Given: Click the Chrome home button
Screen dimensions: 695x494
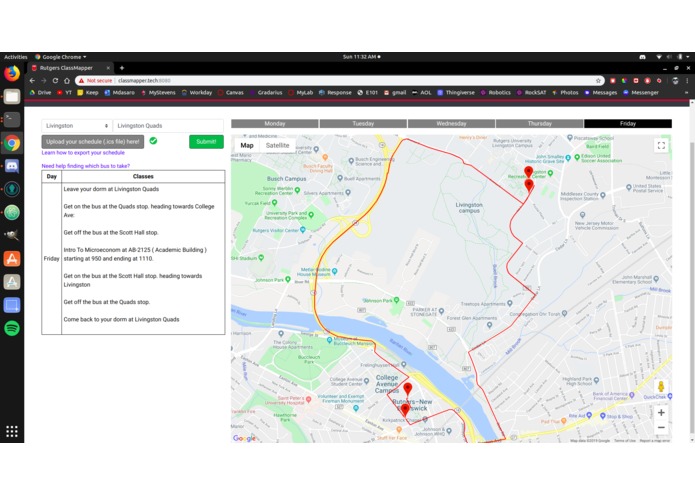Looking at the screenshot, I should pos(66,81).
